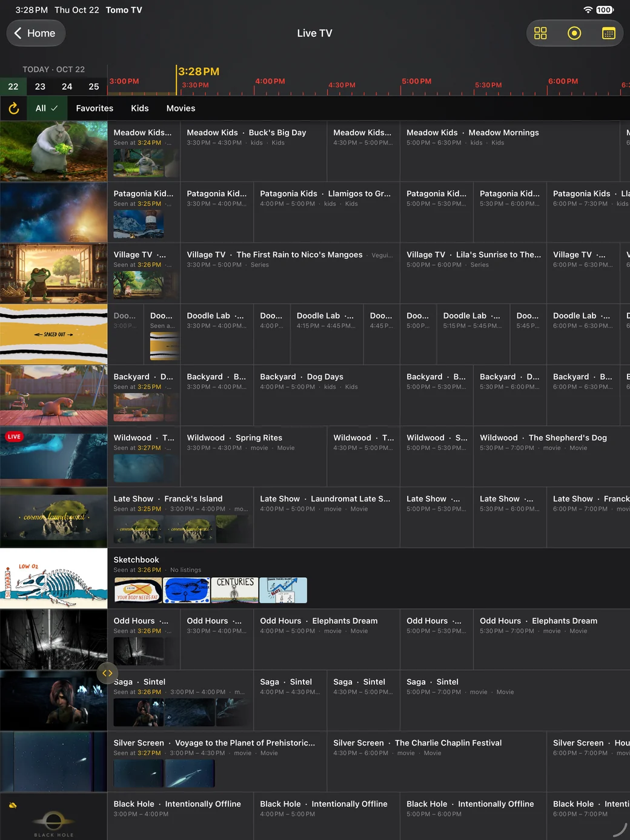Tap the battery 100 indicator
This screenshot has width=630, height=840.
(x=605, y=10)
